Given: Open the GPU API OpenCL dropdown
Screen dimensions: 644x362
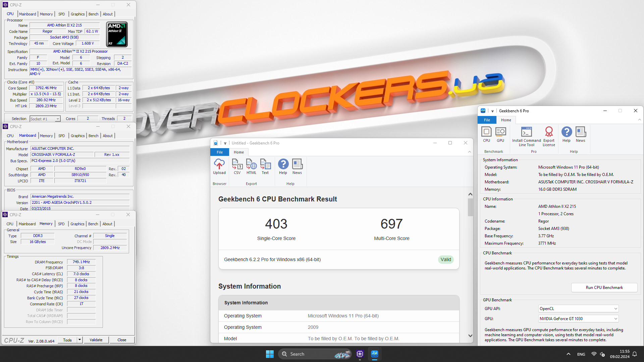Looking at the screenshot, I should pos(578,309).
